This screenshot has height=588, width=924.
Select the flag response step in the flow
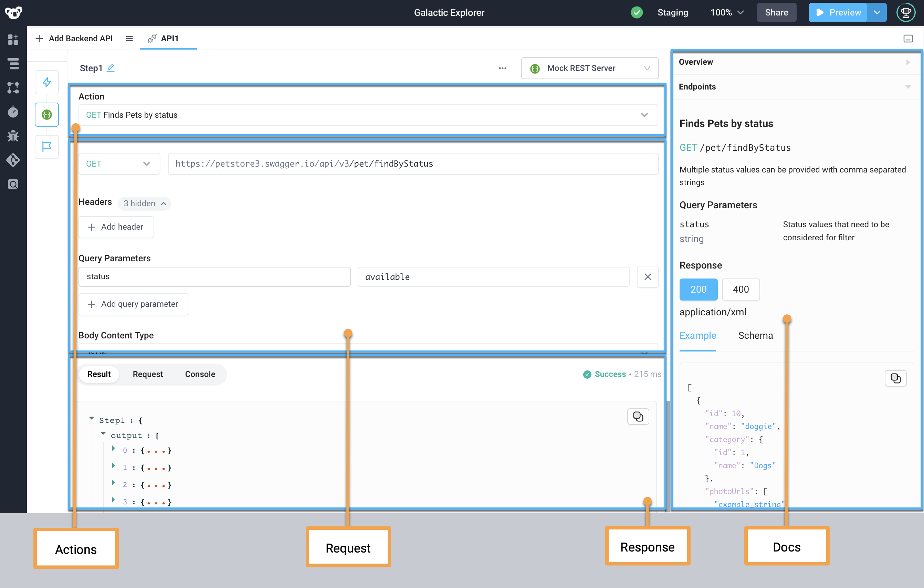pos(46,147)
